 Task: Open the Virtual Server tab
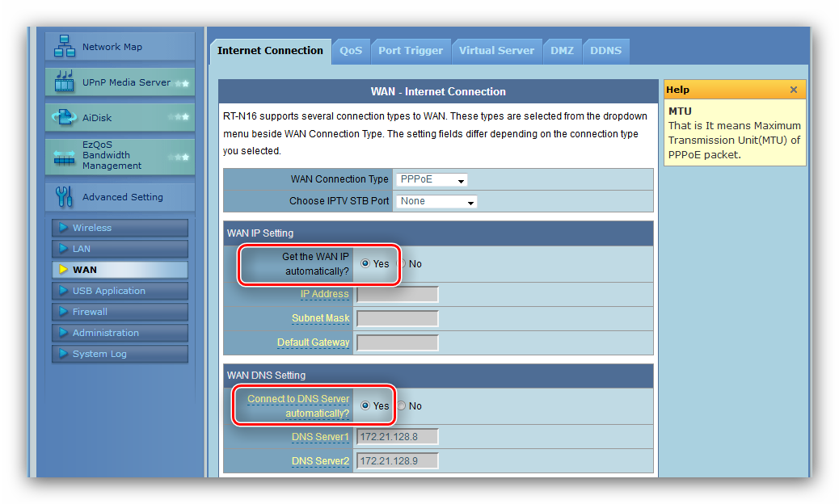coord(496,51)
